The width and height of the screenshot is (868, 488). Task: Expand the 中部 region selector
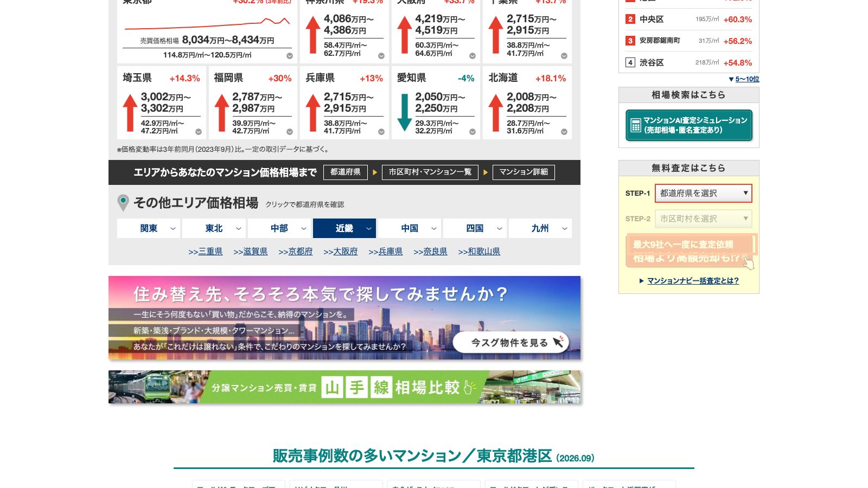pyautogui.click(x=279, y=228)
